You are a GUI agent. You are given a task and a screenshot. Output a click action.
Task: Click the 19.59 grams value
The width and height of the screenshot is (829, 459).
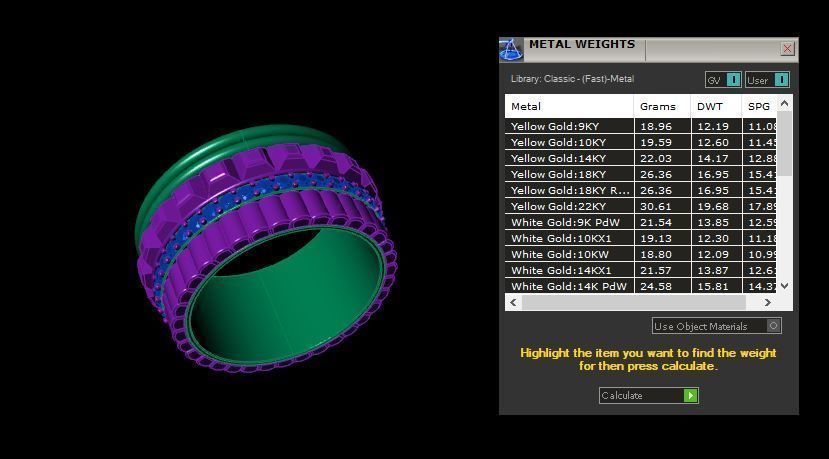click(655, 142)
